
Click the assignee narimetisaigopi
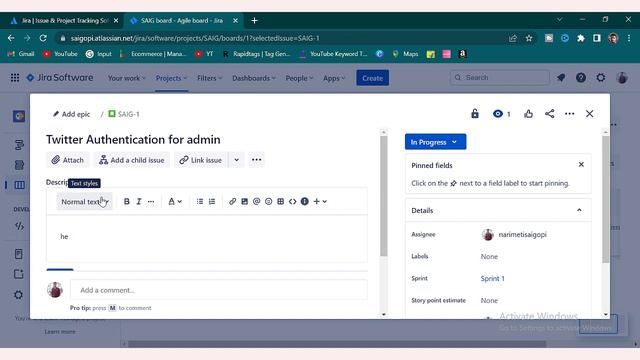coord(514,235)
